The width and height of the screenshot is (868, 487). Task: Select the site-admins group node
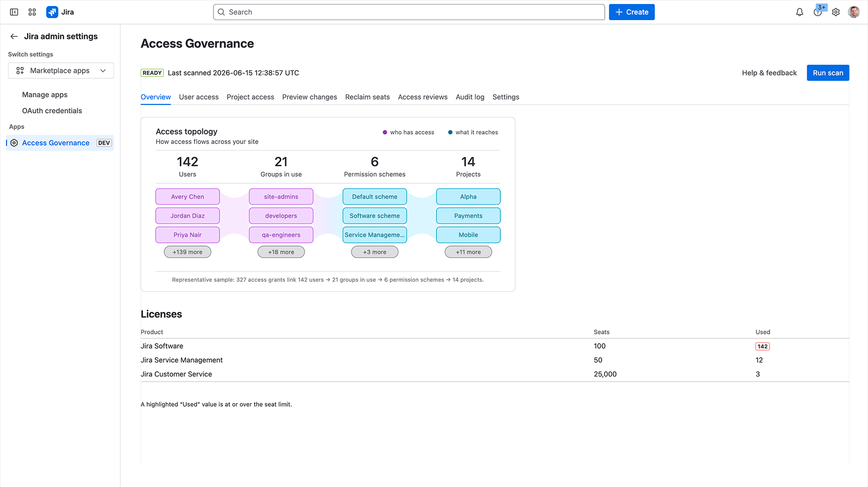pyautogui.click(x=281, y=197)
